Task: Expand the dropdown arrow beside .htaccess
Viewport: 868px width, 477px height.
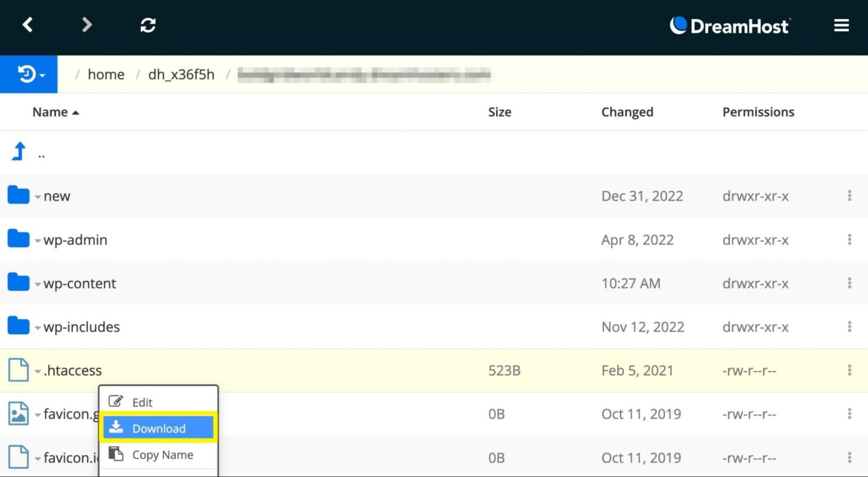Action: tap(37, 372)
